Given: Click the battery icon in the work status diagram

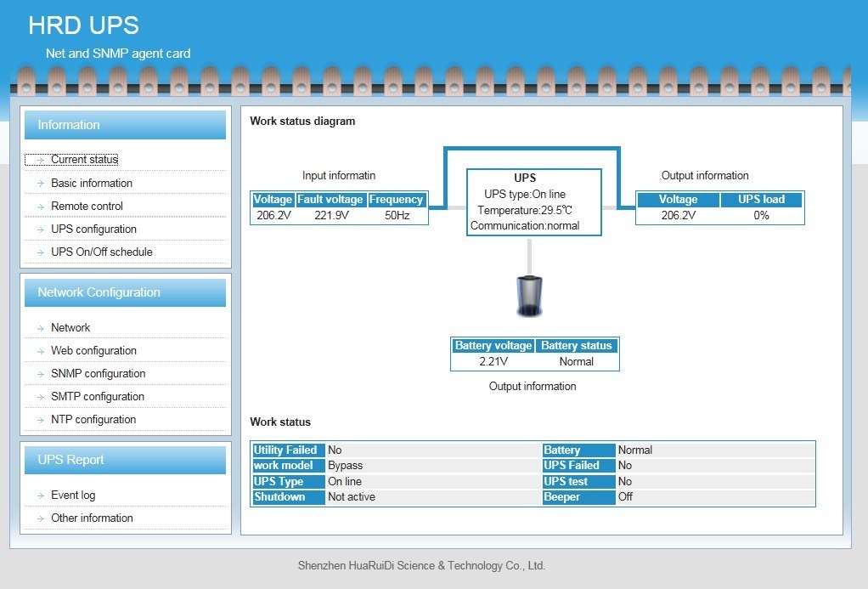Looking at the screenshot, I should click(x=529, y=293).
